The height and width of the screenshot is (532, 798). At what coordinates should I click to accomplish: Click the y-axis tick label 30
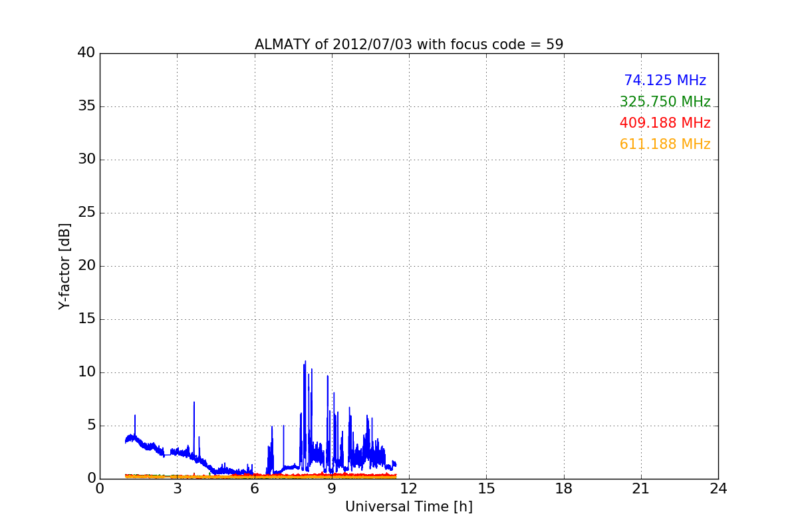(86, 159)
